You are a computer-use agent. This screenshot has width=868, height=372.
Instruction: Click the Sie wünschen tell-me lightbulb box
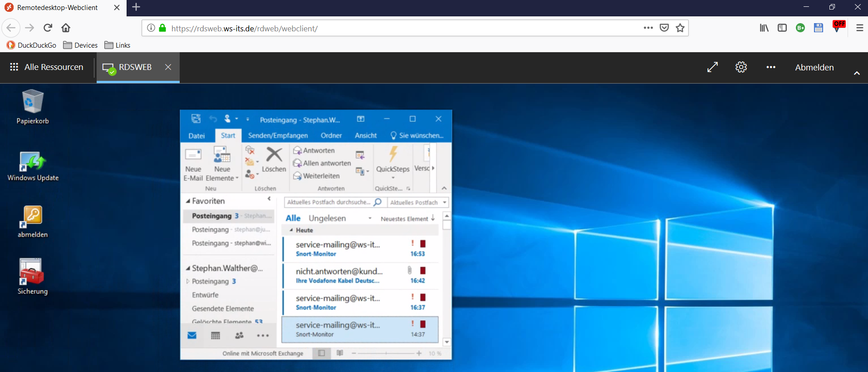(417, 135)
